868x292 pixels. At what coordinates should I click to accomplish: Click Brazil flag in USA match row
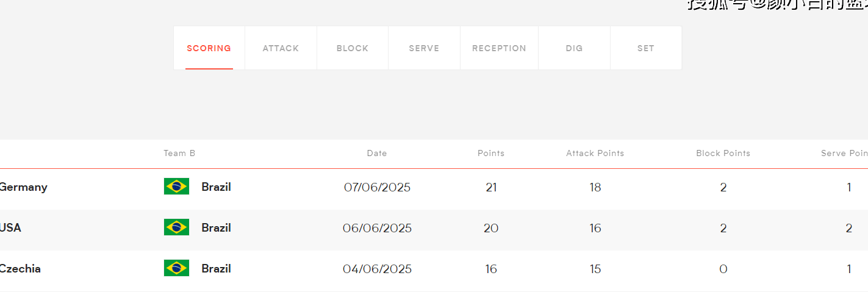coord(176,227)
